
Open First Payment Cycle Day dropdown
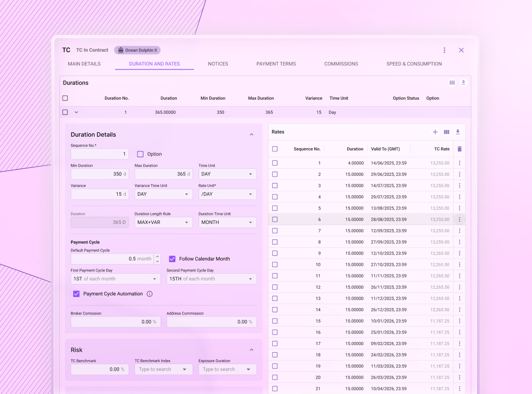[115, 279]
